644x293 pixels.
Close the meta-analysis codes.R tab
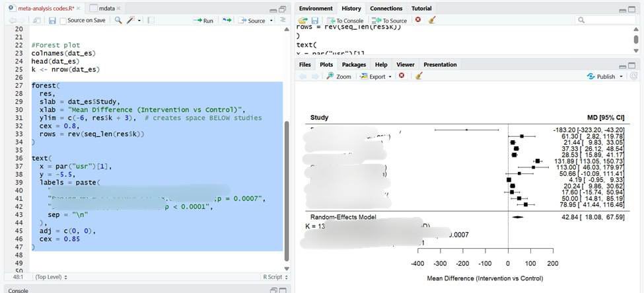(79, 8)
